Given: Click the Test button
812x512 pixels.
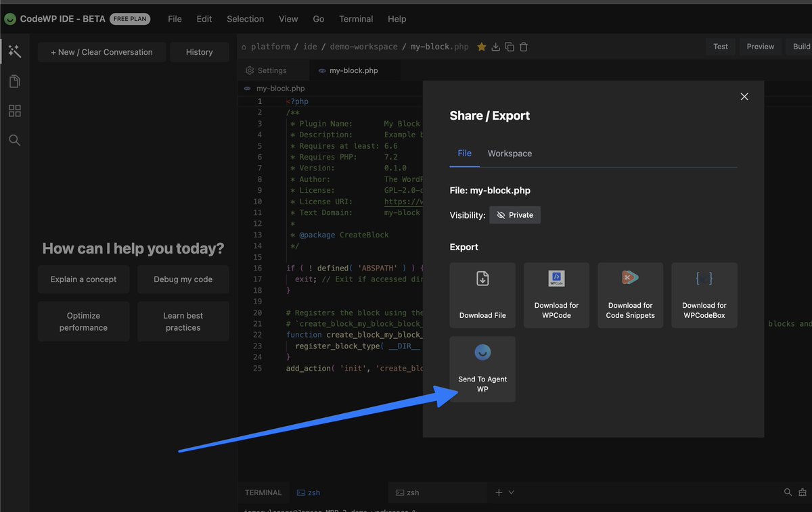Looking at the screenshot, I should [721, 47].
